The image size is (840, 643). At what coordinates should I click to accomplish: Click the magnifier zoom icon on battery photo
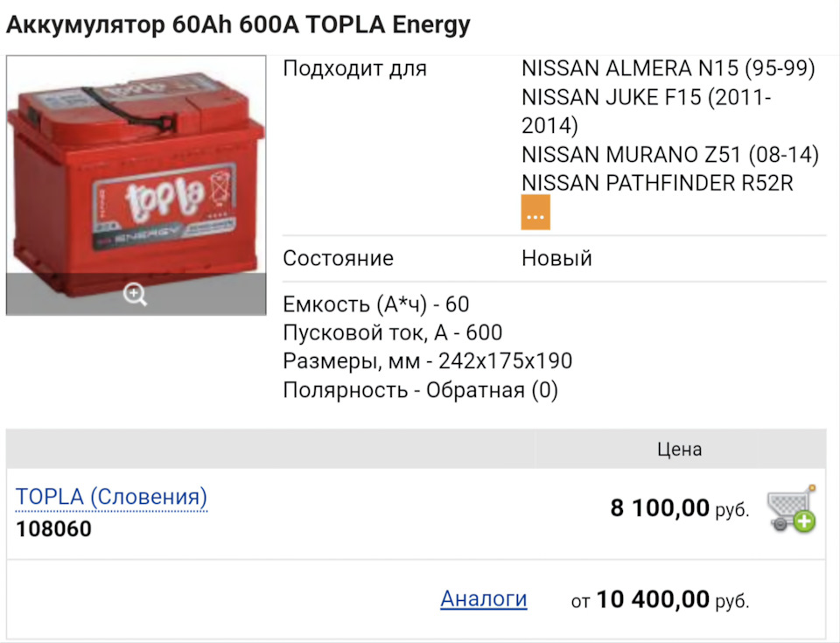tap(135, 295)
